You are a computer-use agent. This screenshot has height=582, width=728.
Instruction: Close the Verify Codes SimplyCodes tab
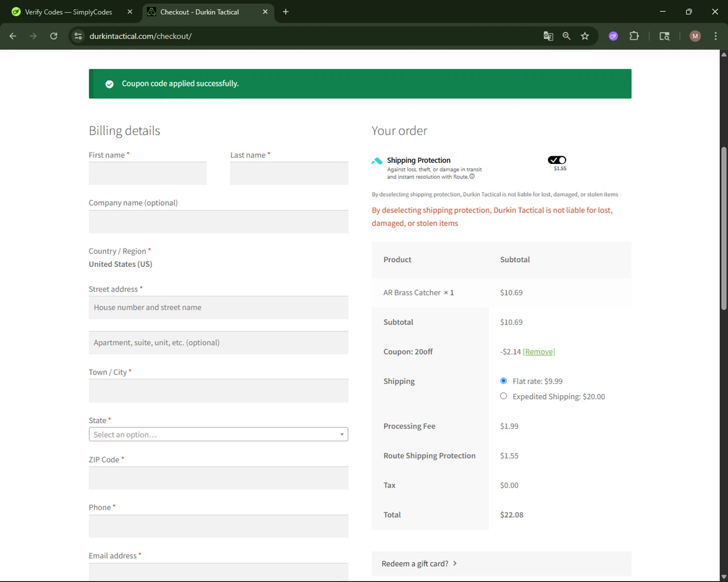[x=130, y=12]
